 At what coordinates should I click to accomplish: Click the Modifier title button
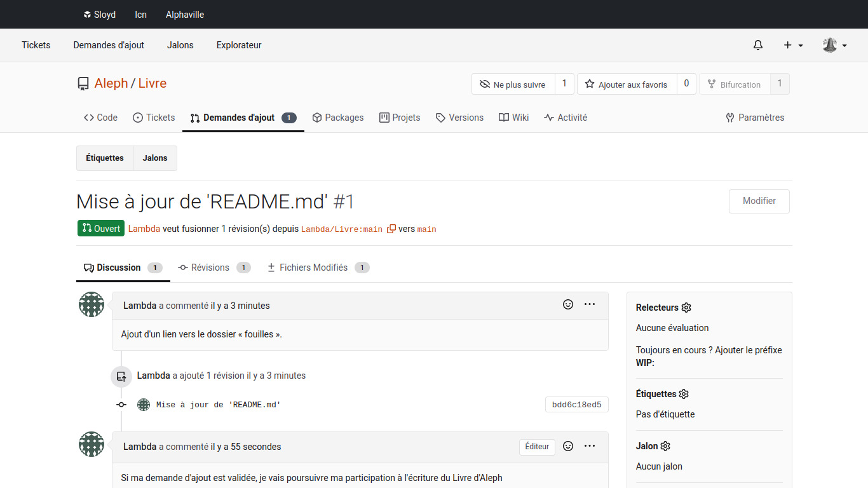(x=759, y=201)
